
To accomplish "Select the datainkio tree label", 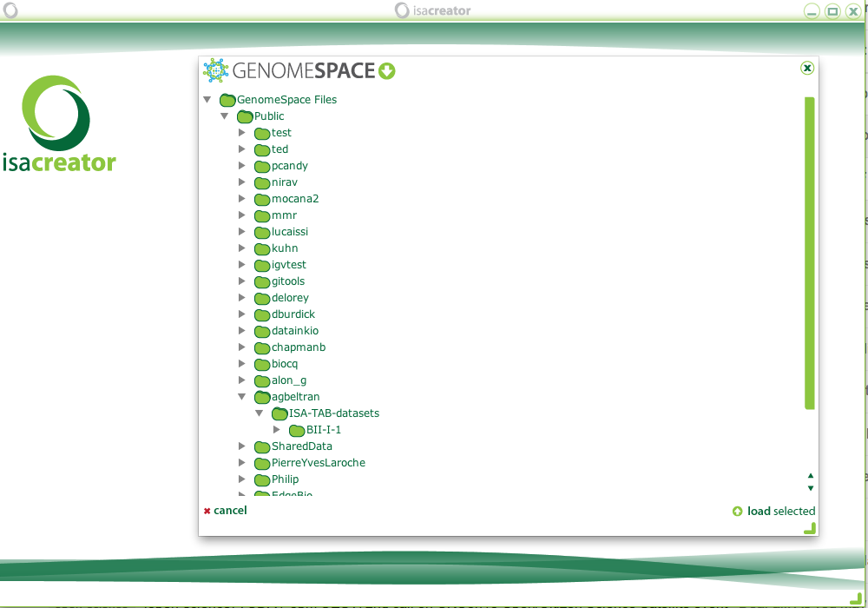I will 295,331.
